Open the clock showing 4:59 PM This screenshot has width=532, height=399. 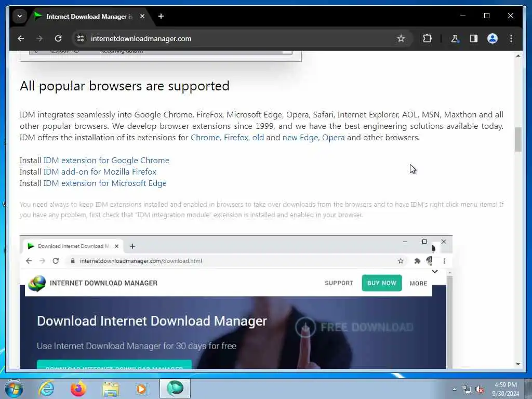point(506,389)
